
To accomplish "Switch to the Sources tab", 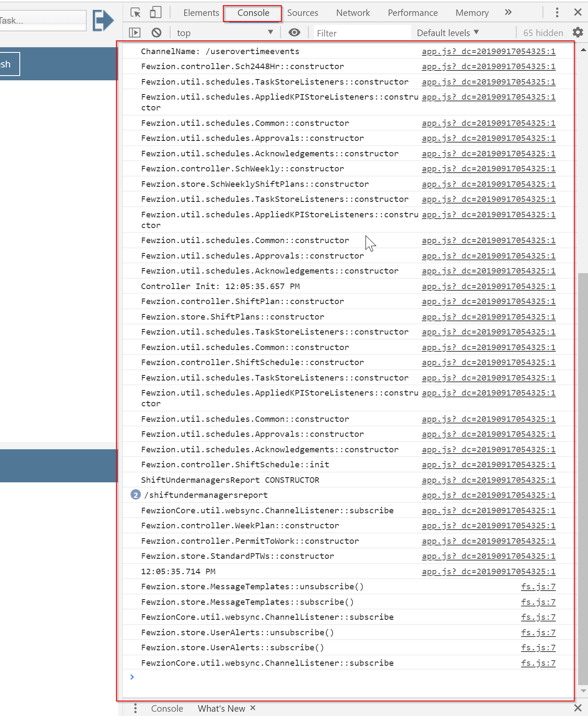I will (302, 13).
